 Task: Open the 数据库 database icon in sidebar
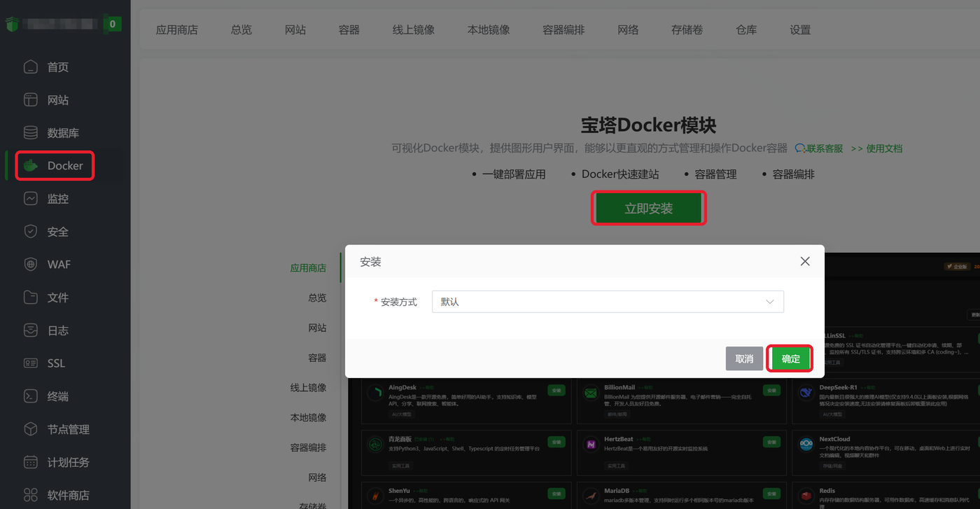tap(30, 133)
